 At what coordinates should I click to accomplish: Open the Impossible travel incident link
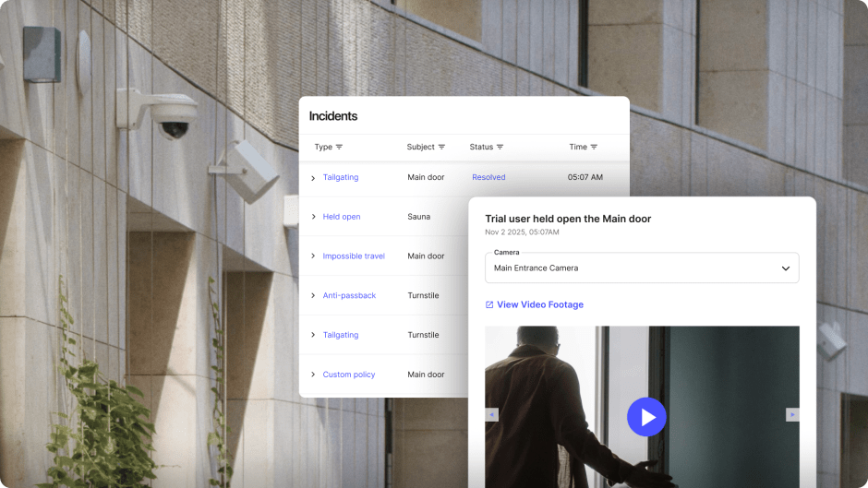[354, 256]
